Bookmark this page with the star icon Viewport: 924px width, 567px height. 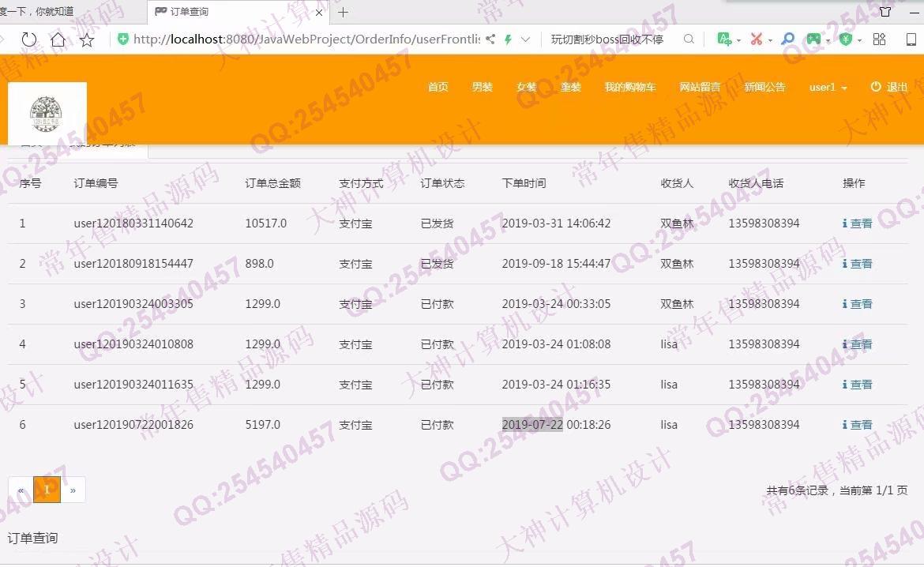(87, 39)
